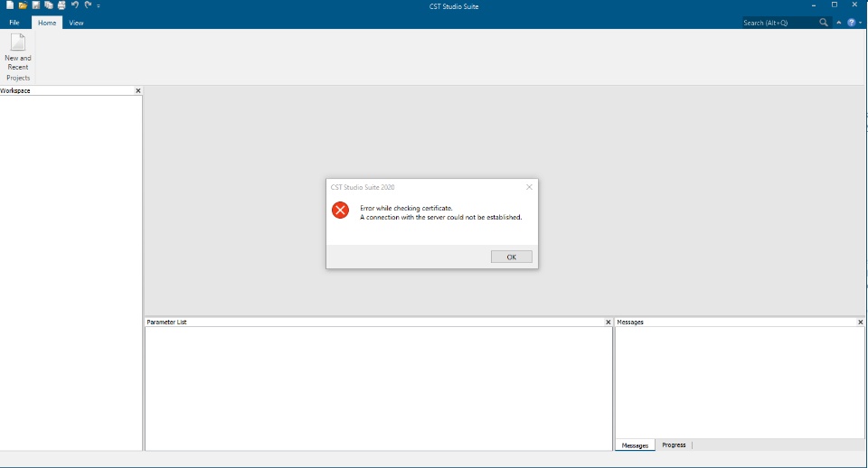Click the 'CST Studio Suite 2020' dialog title
868x468 pixels.
[x=363, y=188]
